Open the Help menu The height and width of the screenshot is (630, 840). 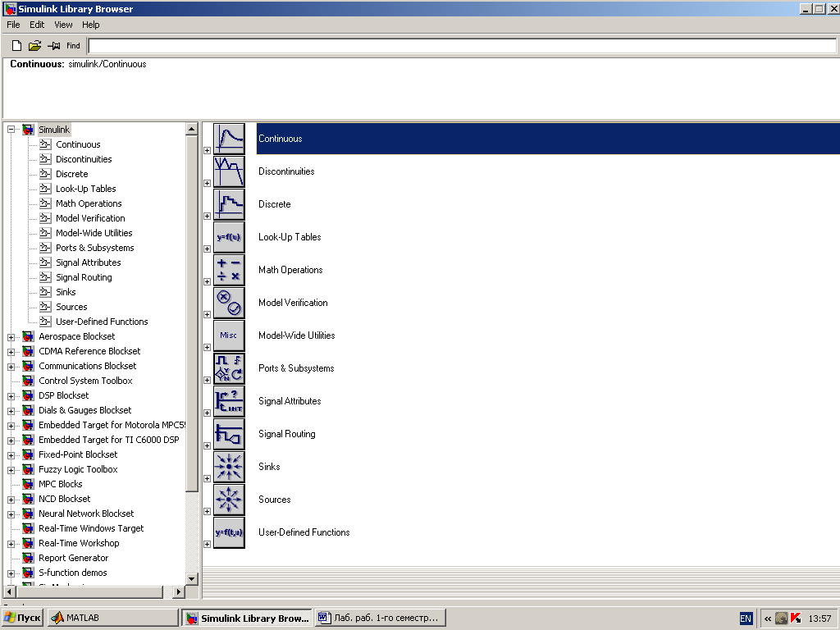tap(90, 25)
